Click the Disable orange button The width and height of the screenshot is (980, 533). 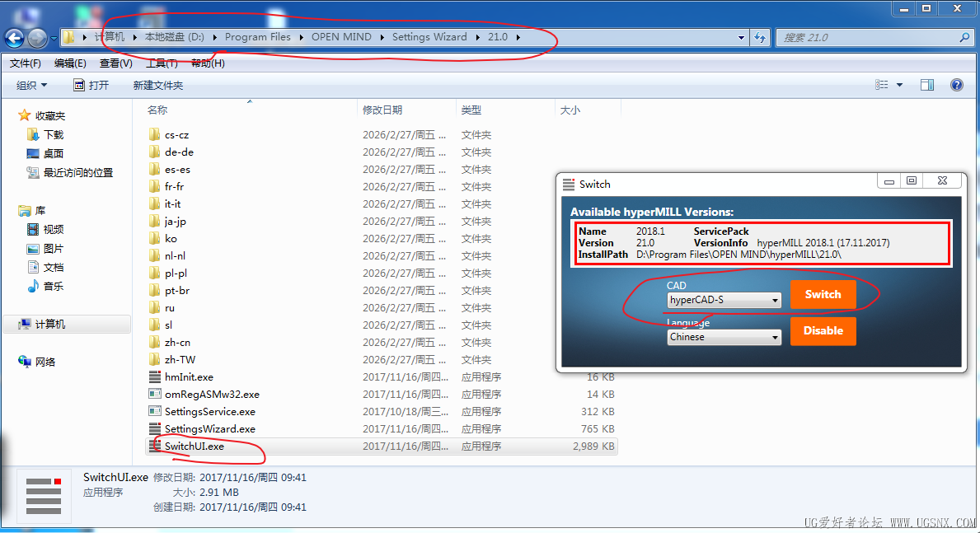tap(823, 330)
